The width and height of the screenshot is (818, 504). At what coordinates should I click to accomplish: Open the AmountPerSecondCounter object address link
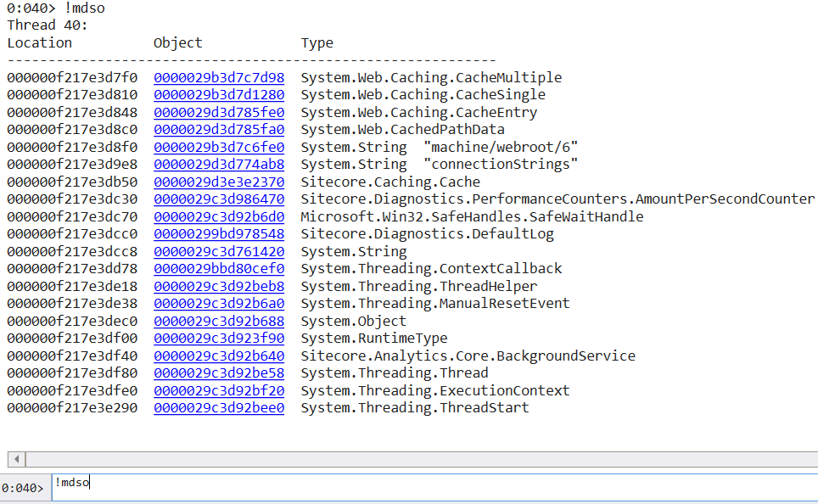coord(219,199)
